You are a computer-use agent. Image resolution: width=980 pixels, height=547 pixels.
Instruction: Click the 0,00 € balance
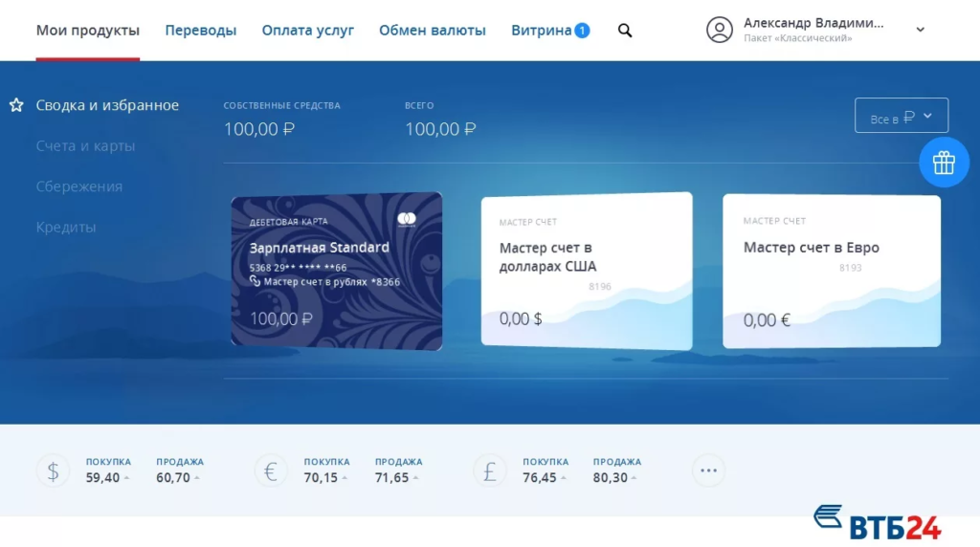click(x=767, y=320)
